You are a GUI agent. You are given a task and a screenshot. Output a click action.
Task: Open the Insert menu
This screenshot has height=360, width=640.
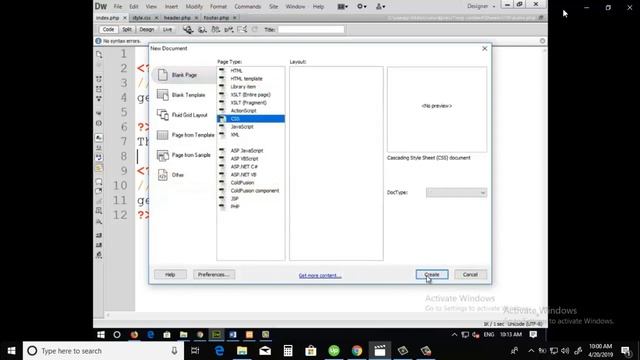[x=171, y=7]
